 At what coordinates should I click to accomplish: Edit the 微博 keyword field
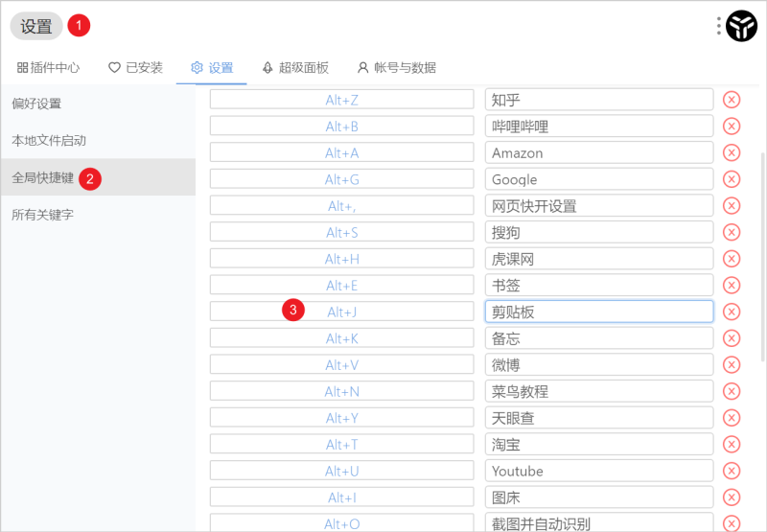point(599,364)
